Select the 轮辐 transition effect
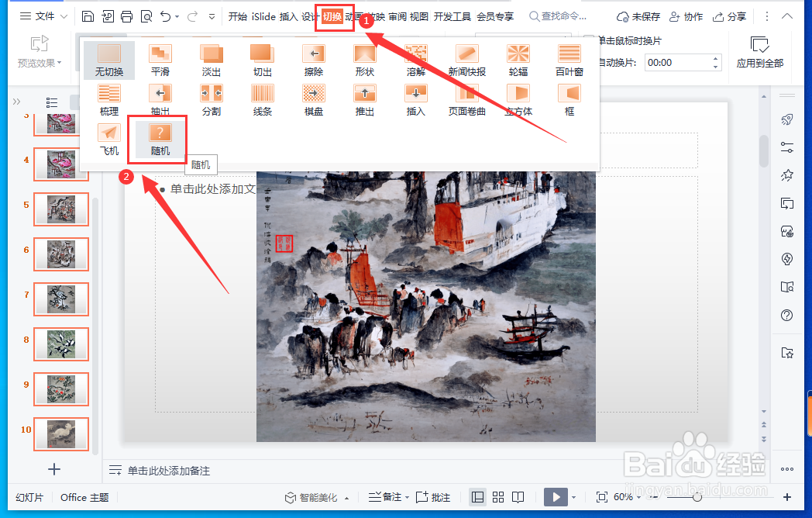Screen dimensions: 812x518 518,60
